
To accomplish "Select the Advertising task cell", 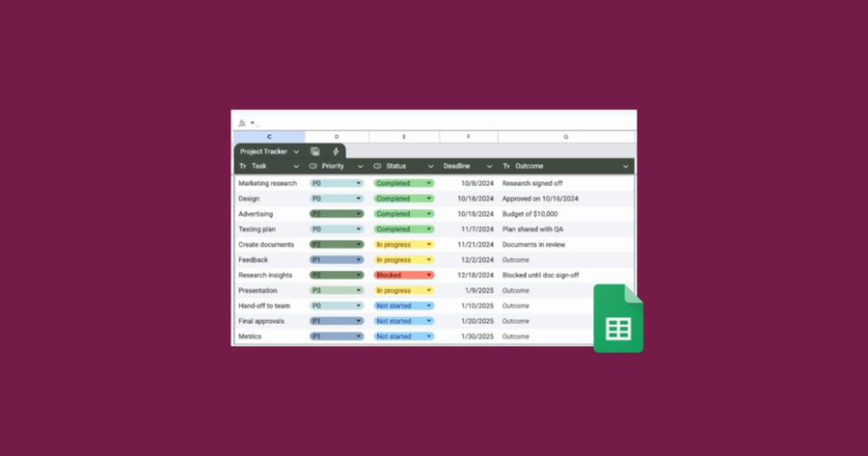I will (x=270, y=214).
